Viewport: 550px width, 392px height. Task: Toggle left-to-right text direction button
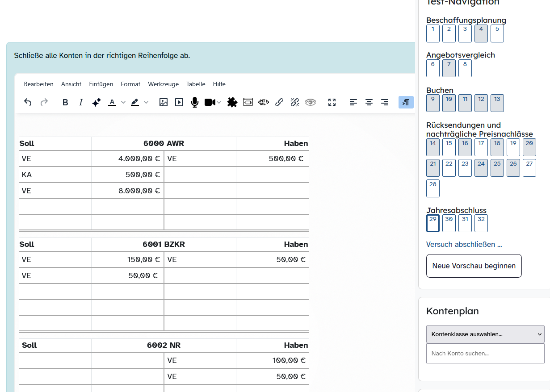[406, 102]
